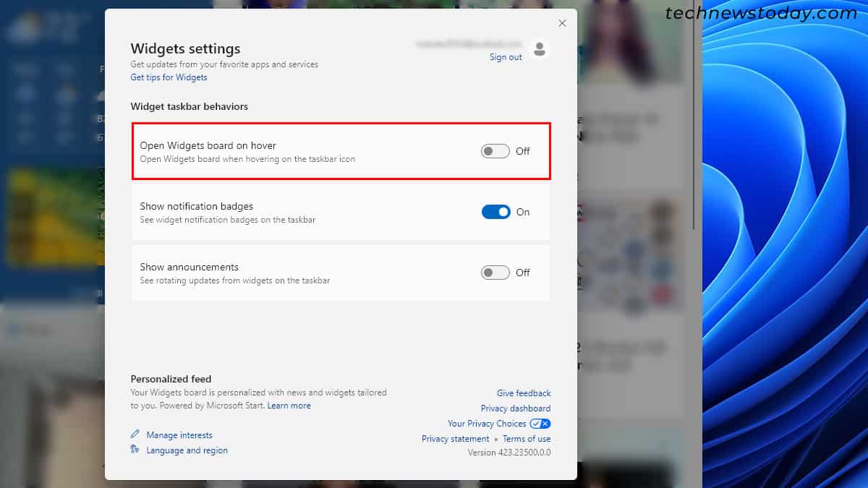Click the Version 423.23500.0.0 text
This screenshot has width=868, height=488.
point(509,453)
